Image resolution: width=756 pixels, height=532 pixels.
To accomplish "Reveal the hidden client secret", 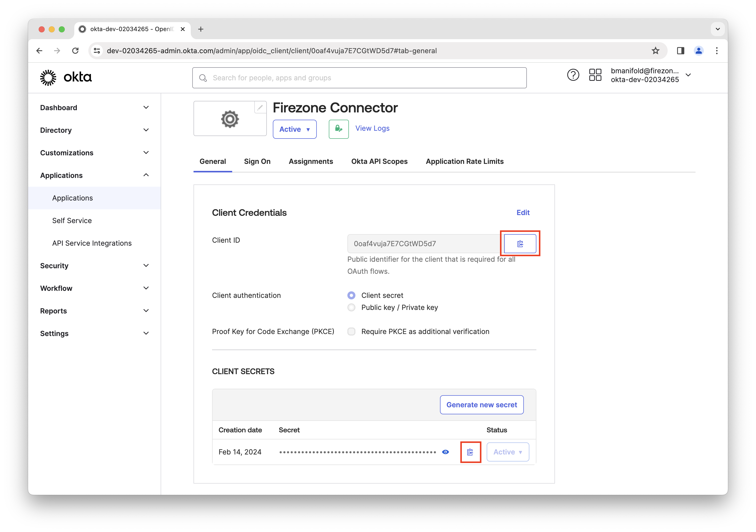I will click(446, 452).
